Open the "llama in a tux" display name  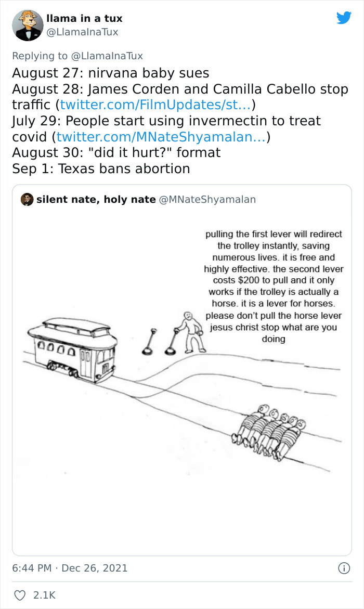coord(84,18)
